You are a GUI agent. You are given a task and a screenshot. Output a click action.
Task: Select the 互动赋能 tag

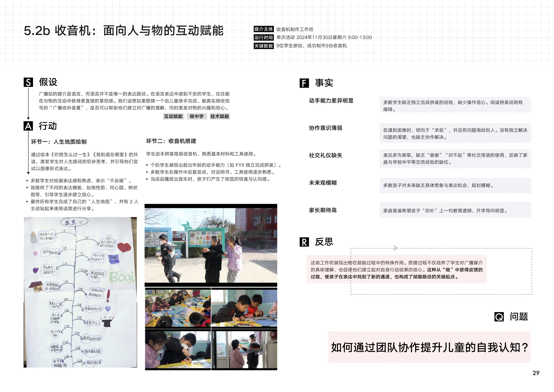click(173, 116)
